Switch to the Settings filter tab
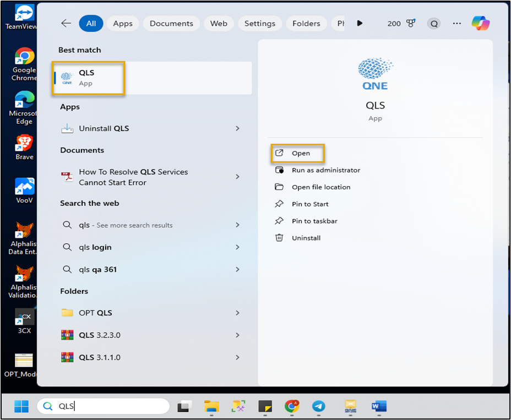This screenshot has height=420, width=511. 260,24
